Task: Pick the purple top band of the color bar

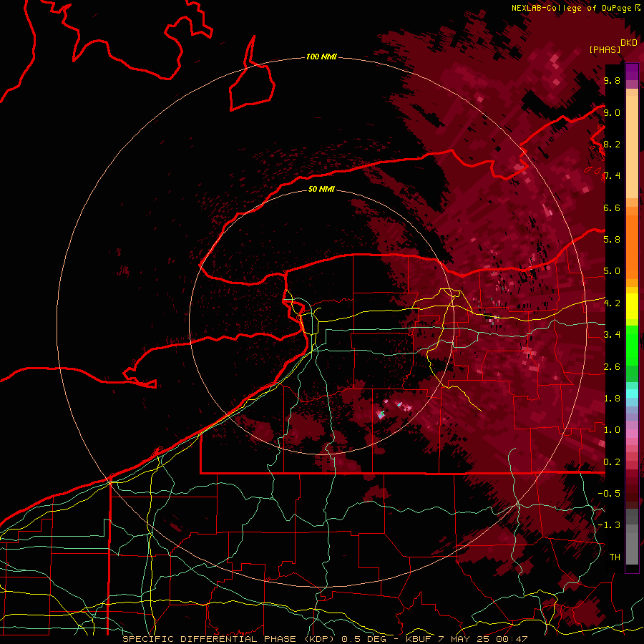Action: pos(632,72)
